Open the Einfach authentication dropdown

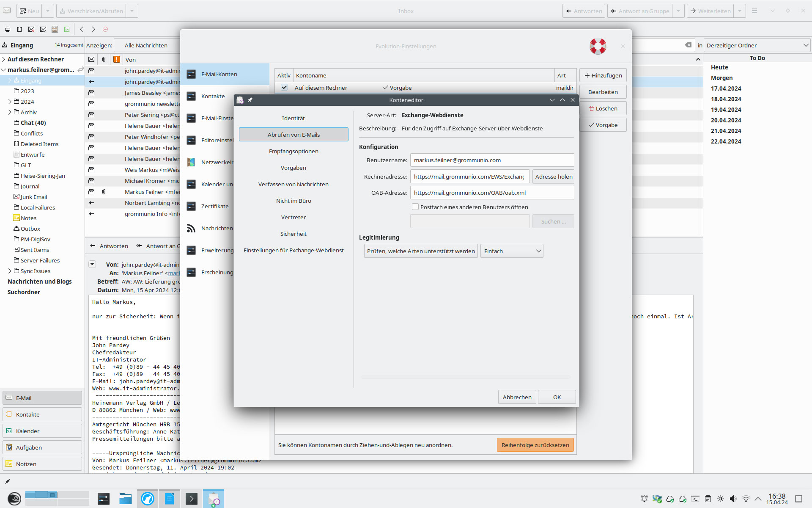click(512, 251)
